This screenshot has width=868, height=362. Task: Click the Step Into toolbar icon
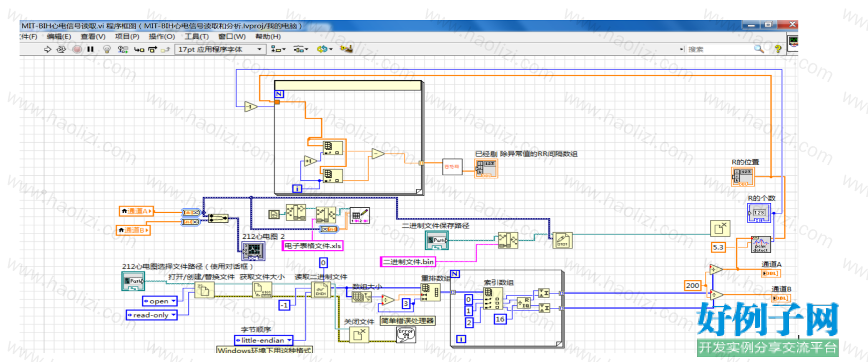139,49
